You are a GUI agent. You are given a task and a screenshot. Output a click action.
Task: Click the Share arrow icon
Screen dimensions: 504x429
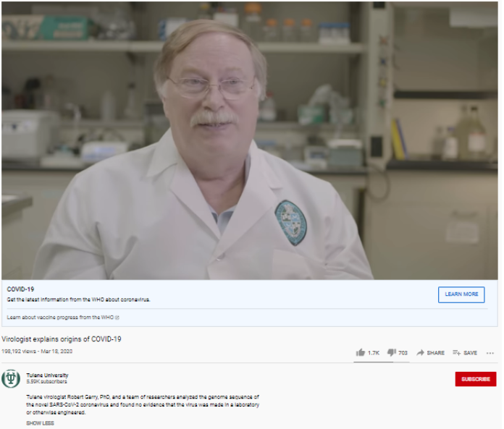click(420, 353)
